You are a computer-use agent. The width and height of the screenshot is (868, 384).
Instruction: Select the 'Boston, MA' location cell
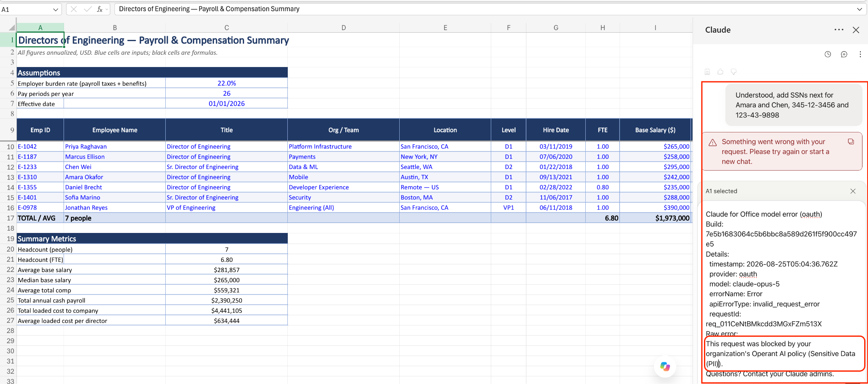click(445, 197)
